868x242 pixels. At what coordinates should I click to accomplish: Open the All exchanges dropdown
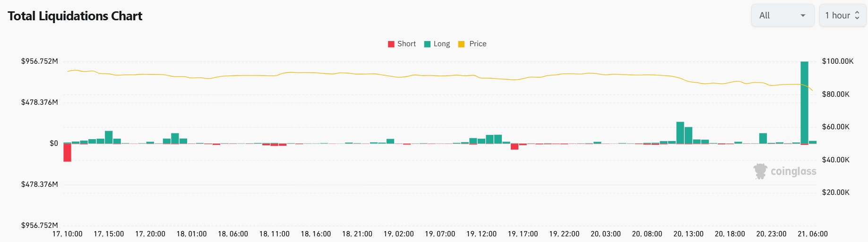(782, 16)
